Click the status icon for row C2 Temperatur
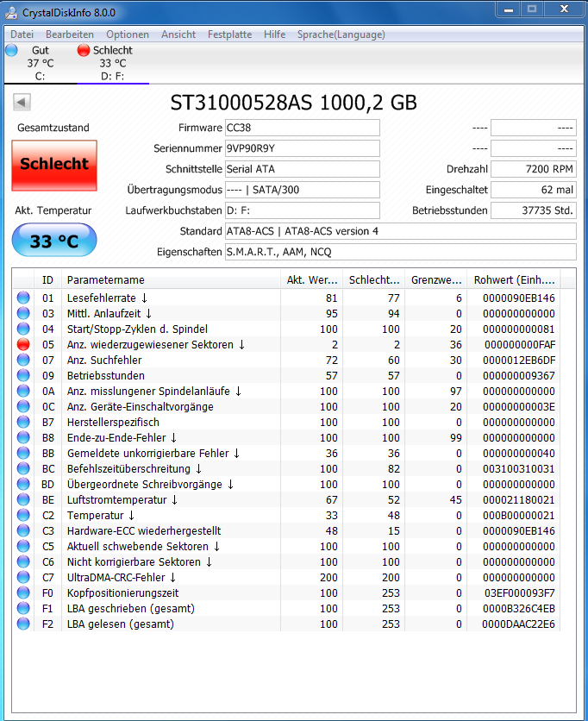The image size is (588, 721). pos(23,516)
